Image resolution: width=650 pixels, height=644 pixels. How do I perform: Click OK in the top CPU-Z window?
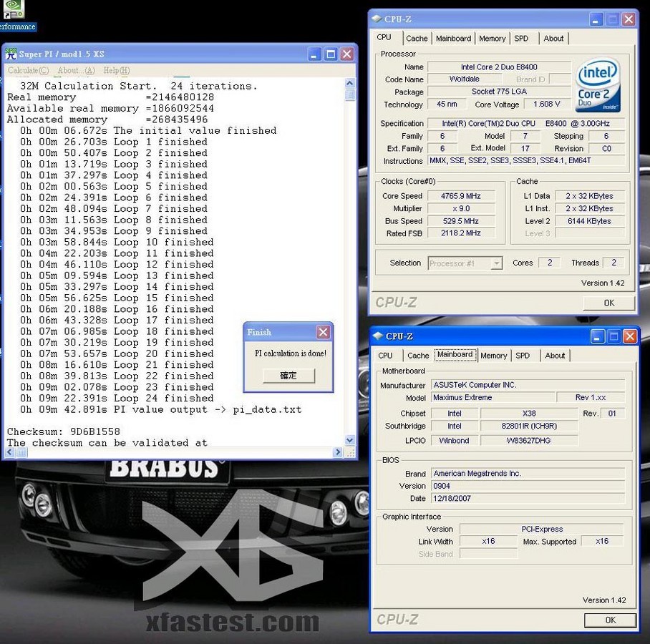click(x=609, y=303)
